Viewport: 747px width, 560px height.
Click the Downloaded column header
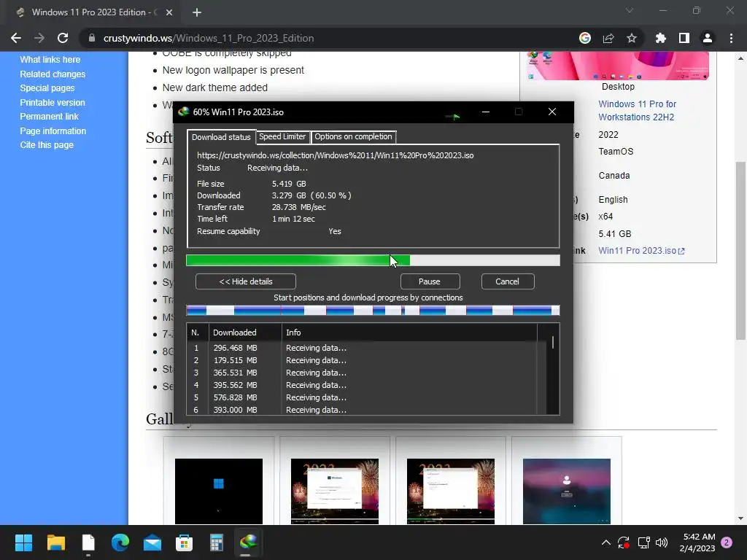pyautogui.click(x=245, y=332)
